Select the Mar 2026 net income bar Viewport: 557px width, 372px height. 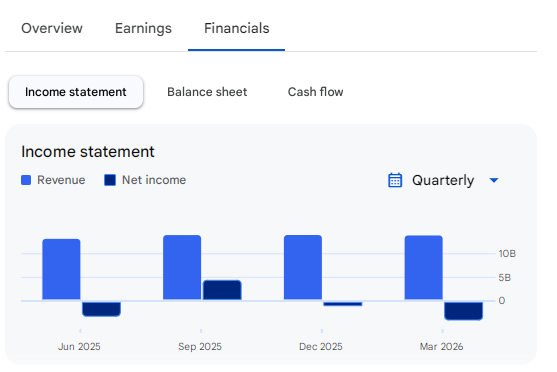click(x=464, y=311)
